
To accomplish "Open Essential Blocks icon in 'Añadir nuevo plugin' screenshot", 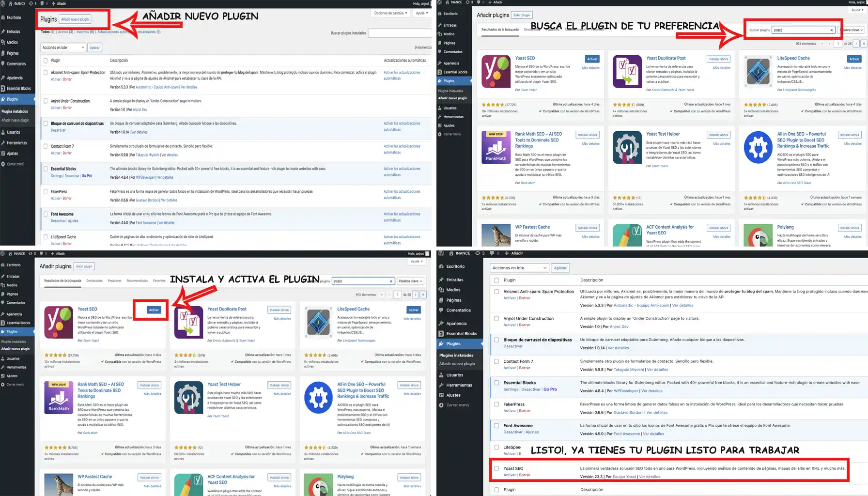I will click(x=3, y=89).
